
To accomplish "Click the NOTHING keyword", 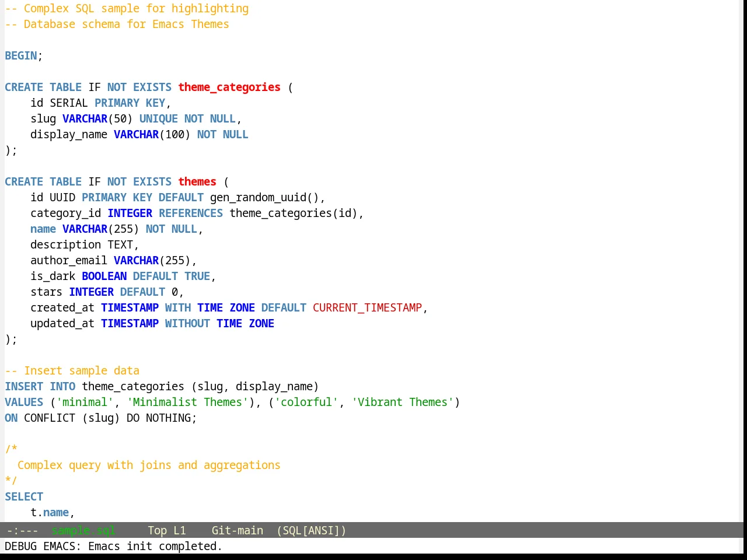I will pos(168,418).
